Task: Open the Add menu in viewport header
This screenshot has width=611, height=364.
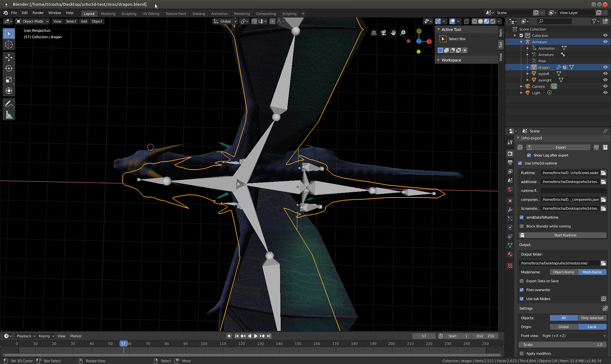Action: [x=84, y=21]
